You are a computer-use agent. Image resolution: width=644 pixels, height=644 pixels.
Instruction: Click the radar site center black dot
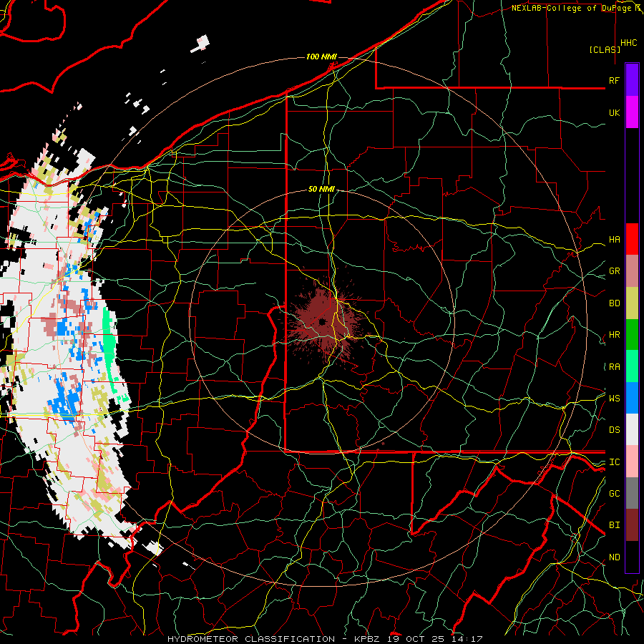[x=322, y=321]
